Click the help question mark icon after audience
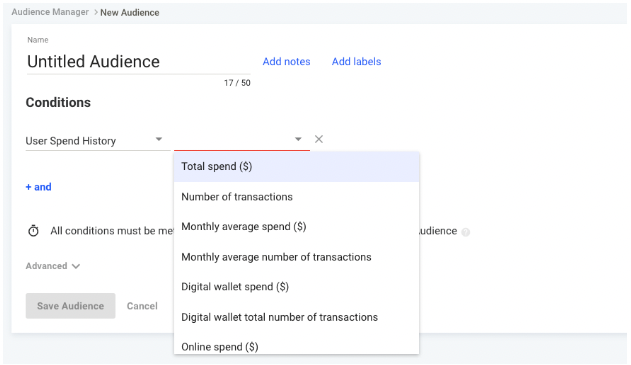 (x=466, y=232)
